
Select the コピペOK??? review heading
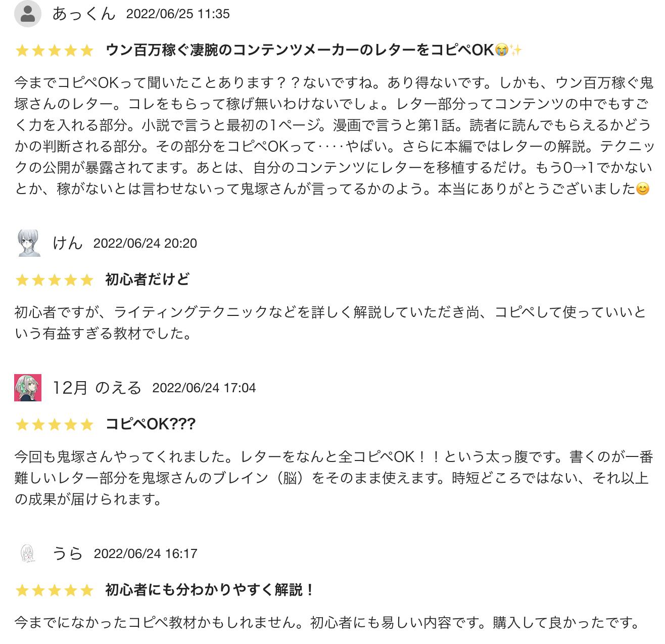point(150,424)
